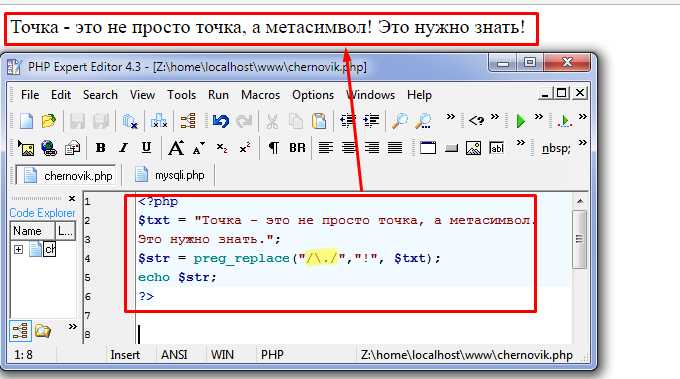
Task: Toggle underline formatting
Action: (147, 148)
